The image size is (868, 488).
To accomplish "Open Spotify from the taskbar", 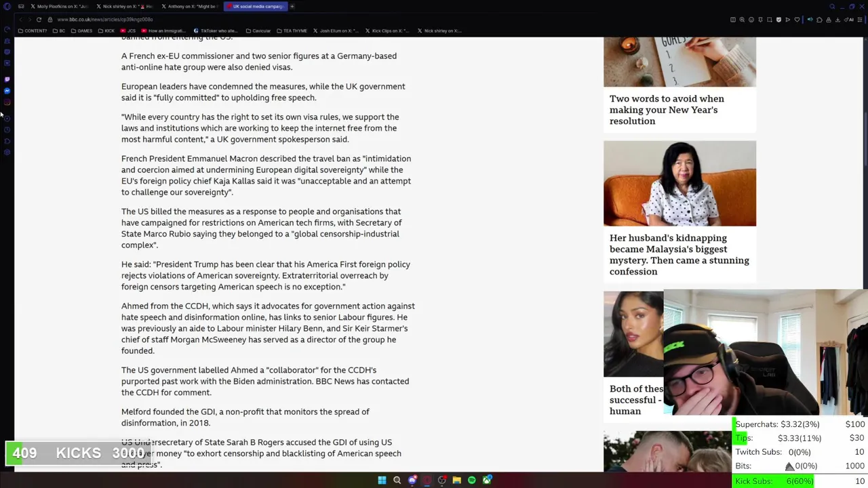I will click(472, 480).
